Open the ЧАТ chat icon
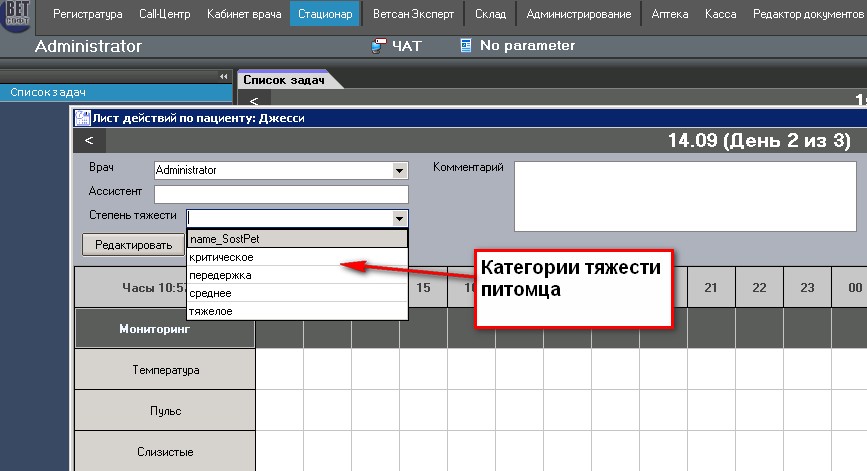The height and width of the screenshot is (471, 867). pyautogui.click(x=378, y=46)
